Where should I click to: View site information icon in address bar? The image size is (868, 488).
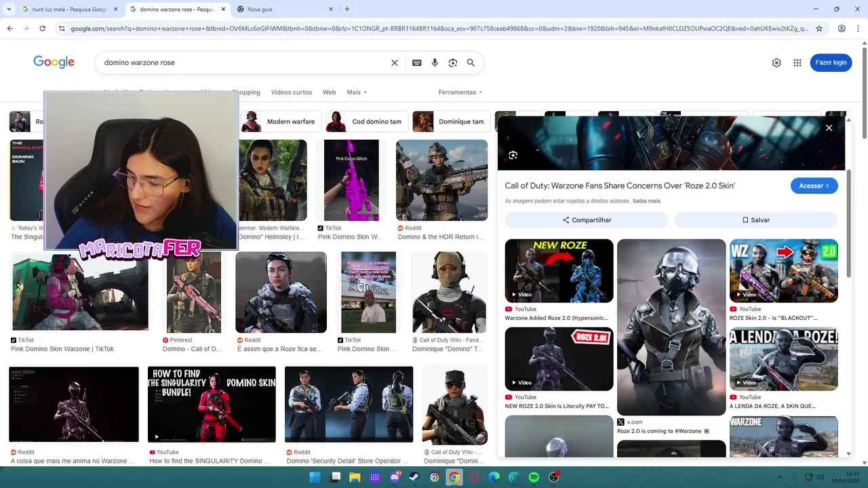(x=62, y=28)
